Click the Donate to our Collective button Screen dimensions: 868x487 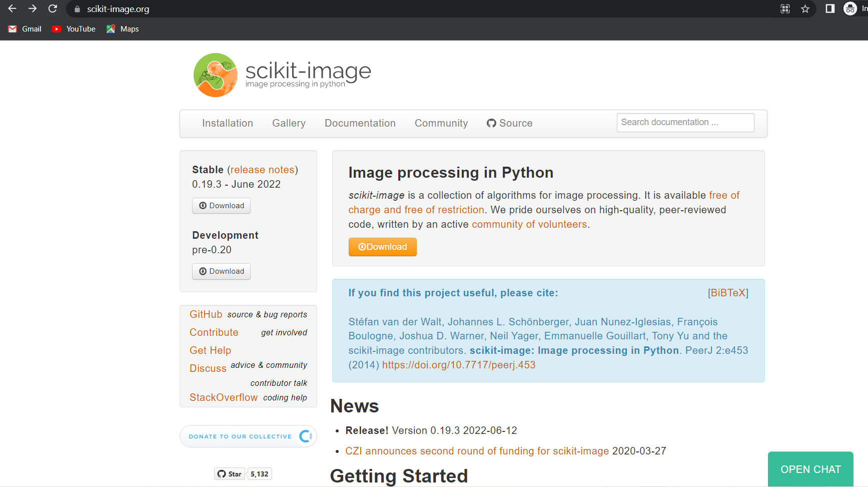pyautogui.click(x=248, y=436)
